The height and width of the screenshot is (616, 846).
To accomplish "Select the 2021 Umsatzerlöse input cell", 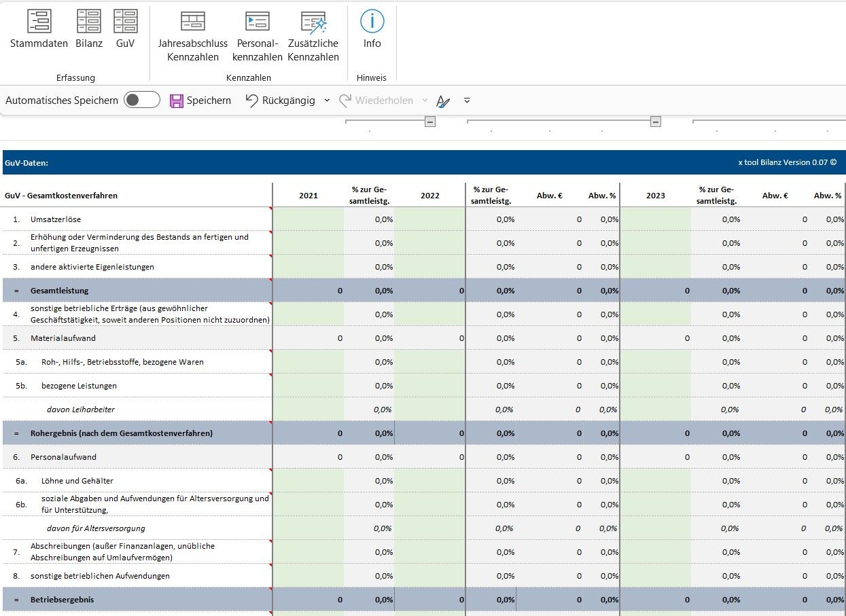I will coord(308,219).
